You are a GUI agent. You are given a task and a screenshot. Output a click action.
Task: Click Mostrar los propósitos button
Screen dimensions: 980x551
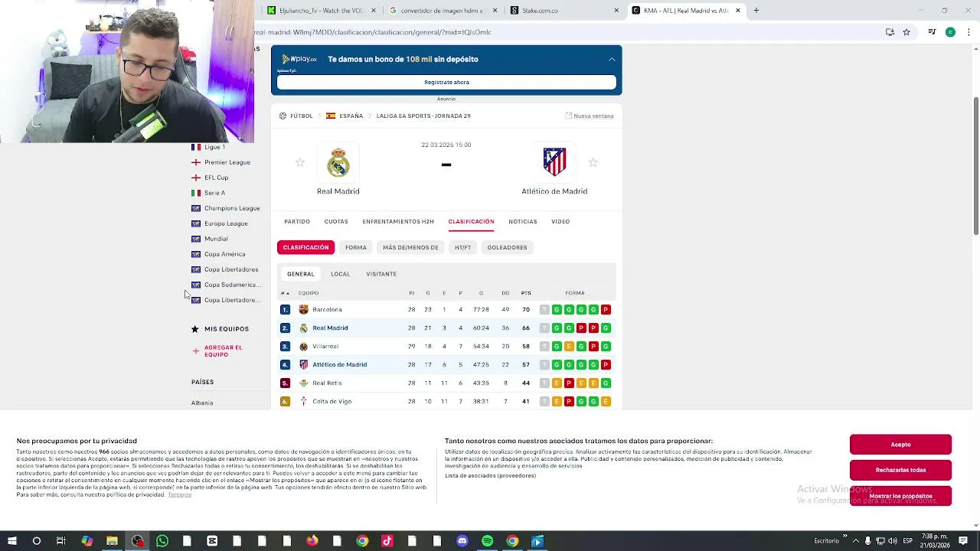click(900, 496)
